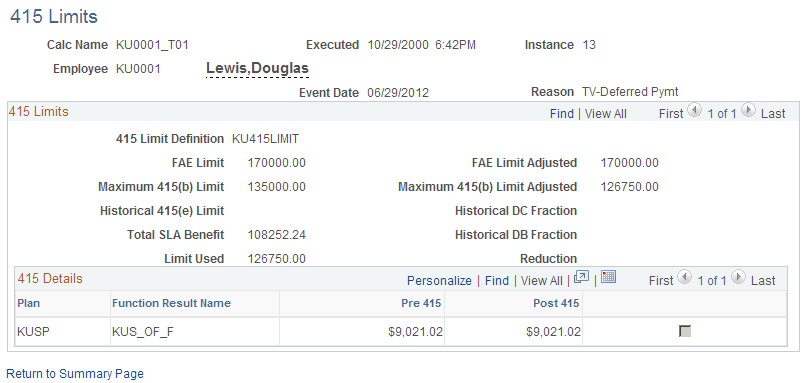Click First link in 415 Details navigation
807x383 pixels.
[661, 281]
